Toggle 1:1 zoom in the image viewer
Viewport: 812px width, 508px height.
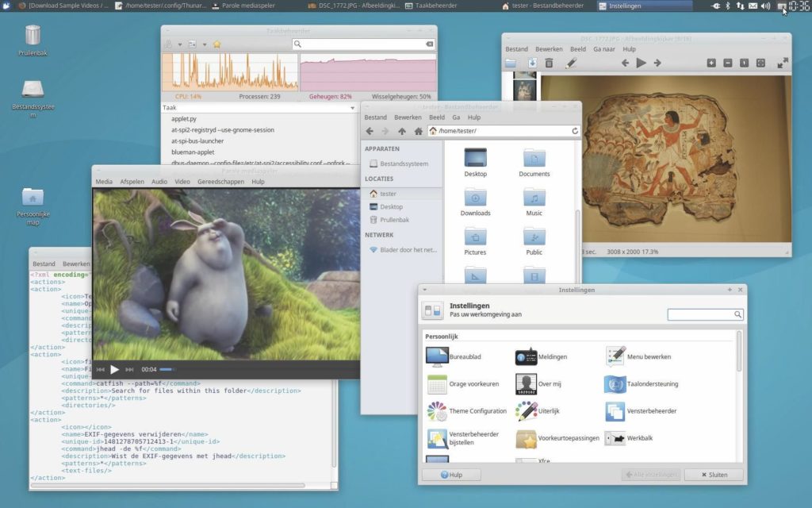[744, 62]
